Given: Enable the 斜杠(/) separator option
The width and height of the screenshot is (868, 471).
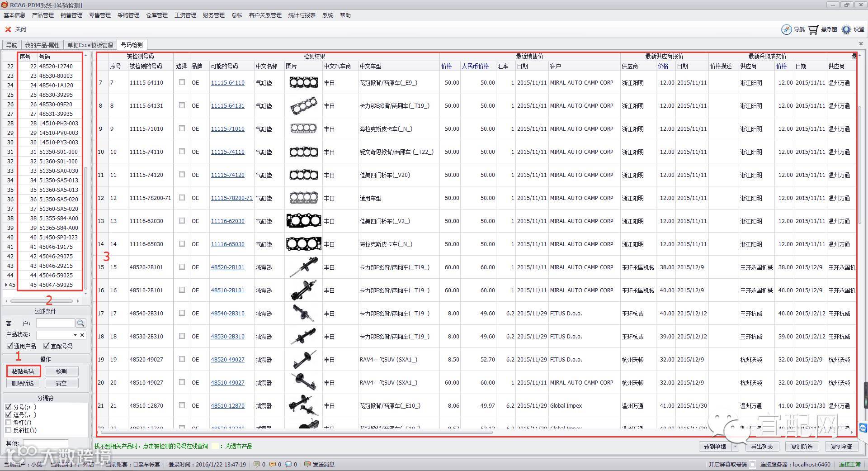Looking at the screenshot, I should (8, 423).
